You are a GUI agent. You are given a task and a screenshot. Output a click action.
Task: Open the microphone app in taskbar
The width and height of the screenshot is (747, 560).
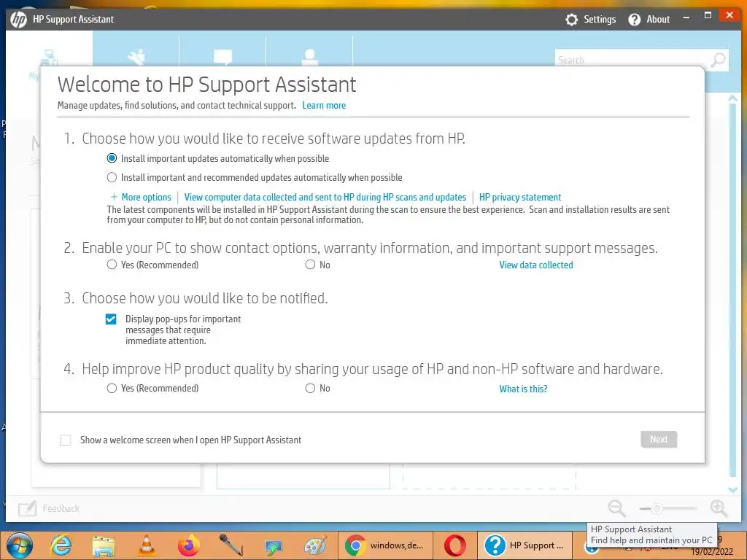point(231,545)
